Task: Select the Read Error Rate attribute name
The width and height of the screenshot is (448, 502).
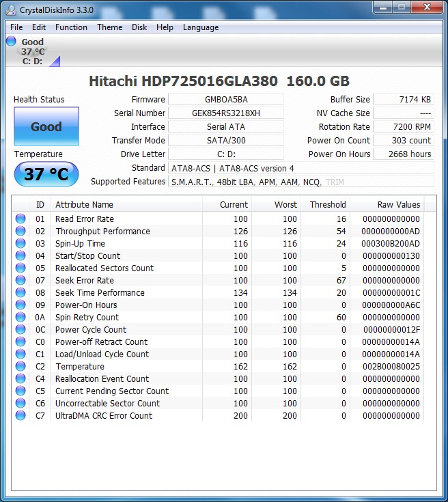Action: (x=85, y=219)
